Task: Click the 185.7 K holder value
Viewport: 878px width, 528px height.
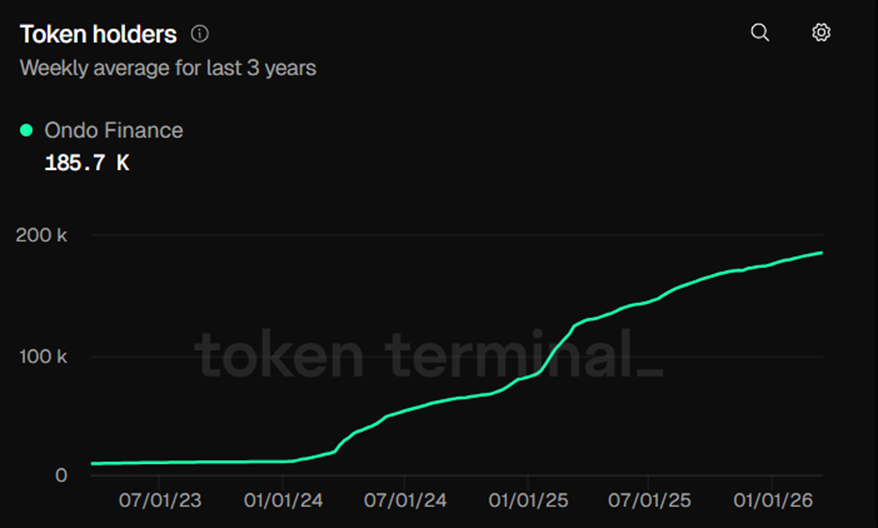Action: 87,164
